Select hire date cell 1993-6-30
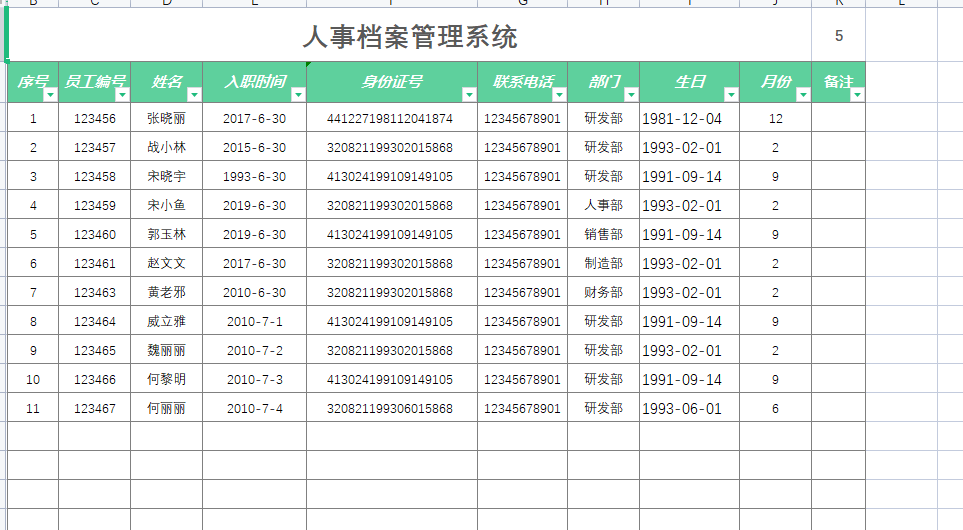The width and height of the screenshot is (963, 530). (x=254, y=176)
